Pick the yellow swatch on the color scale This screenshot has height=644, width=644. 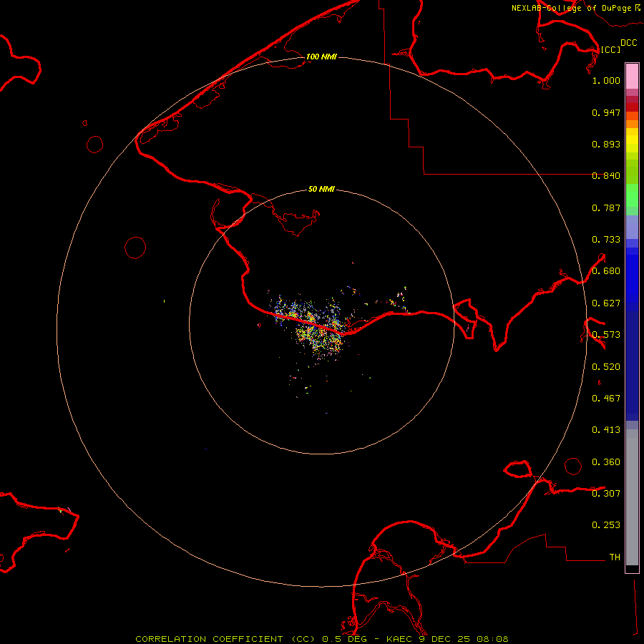click(632, 140)
